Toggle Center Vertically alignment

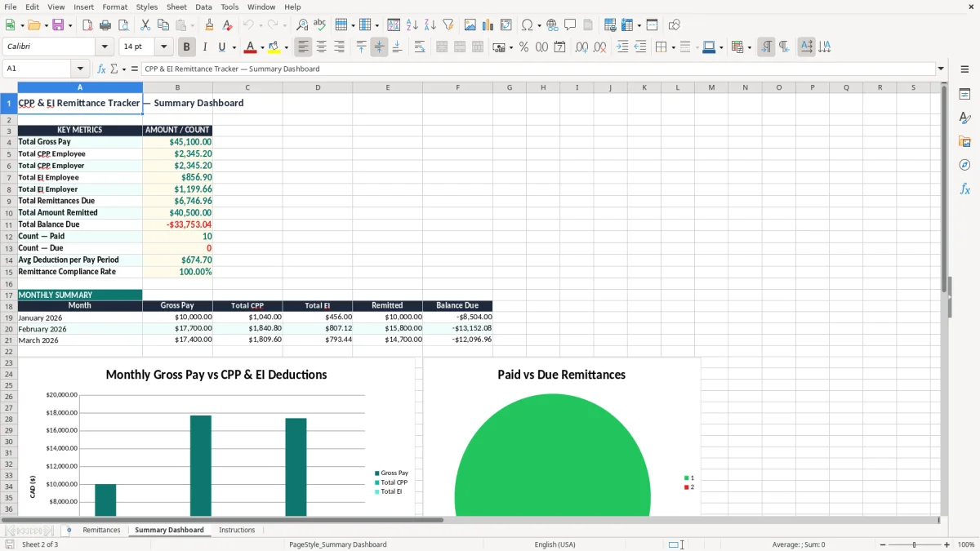coord(379,47)
